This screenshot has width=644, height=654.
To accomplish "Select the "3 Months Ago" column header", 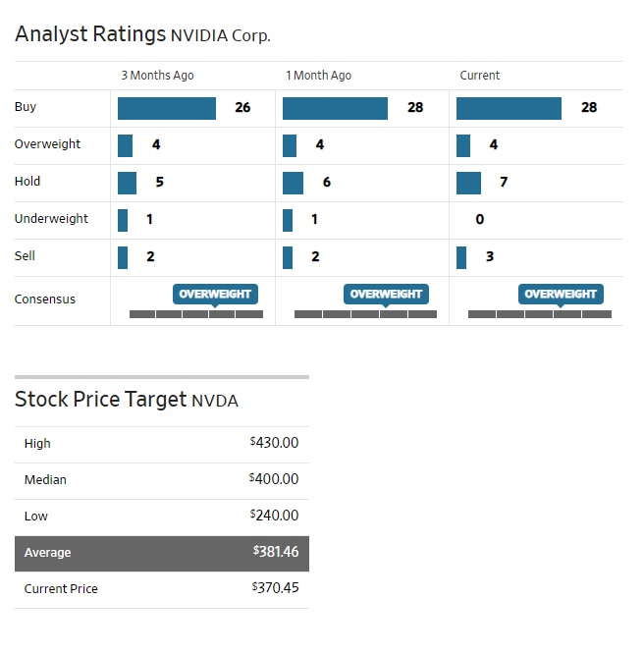I will (x=157, y=76).
